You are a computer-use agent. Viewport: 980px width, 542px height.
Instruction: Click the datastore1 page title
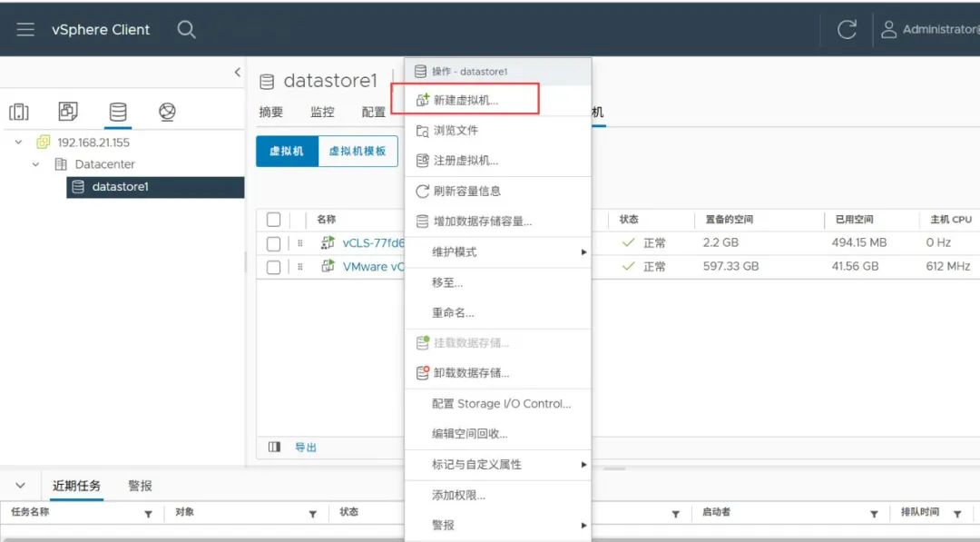tap(330, 81)
